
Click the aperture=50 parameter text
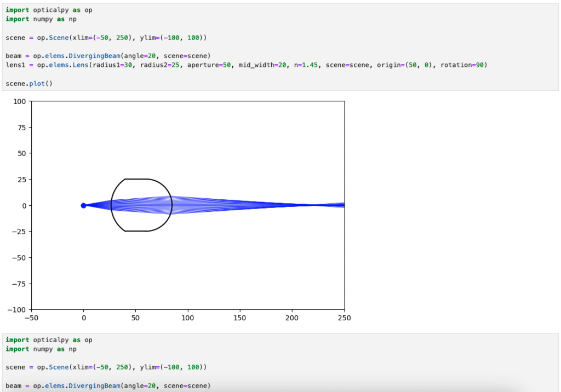tap(209, 65)
